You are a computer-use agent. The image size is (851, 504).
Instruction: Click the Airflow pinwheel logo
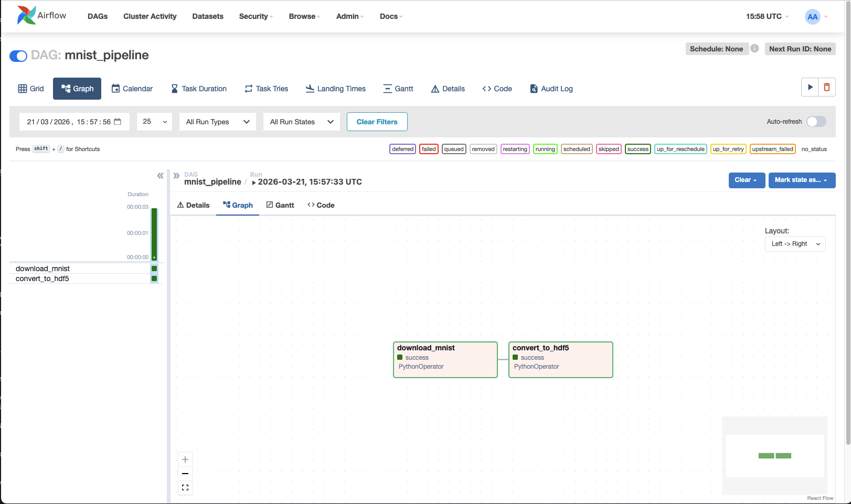[27, 16]
